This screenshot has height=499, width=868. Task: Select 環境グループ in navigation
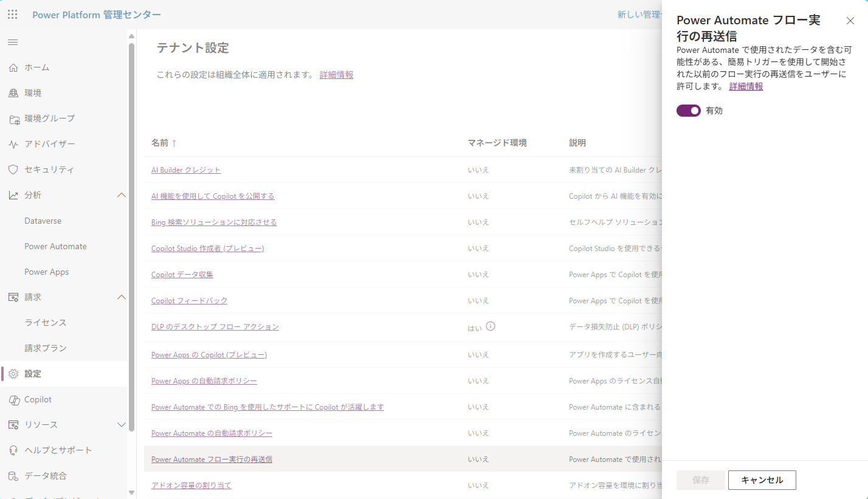(x=50, y=119)
